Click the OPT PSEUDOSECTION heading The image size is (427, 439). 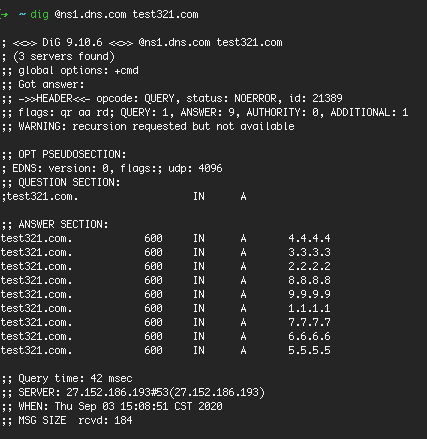point(72,154)
